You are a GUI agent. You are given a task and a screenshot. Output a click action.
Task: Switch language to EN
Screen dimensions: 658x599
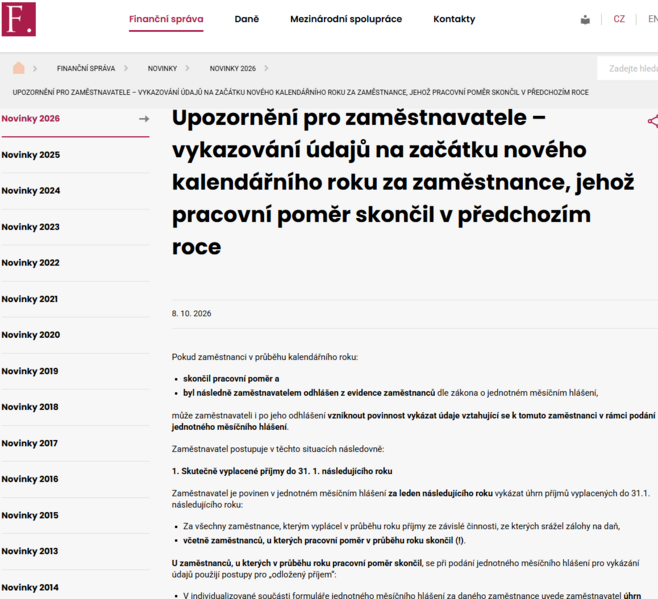653,19
